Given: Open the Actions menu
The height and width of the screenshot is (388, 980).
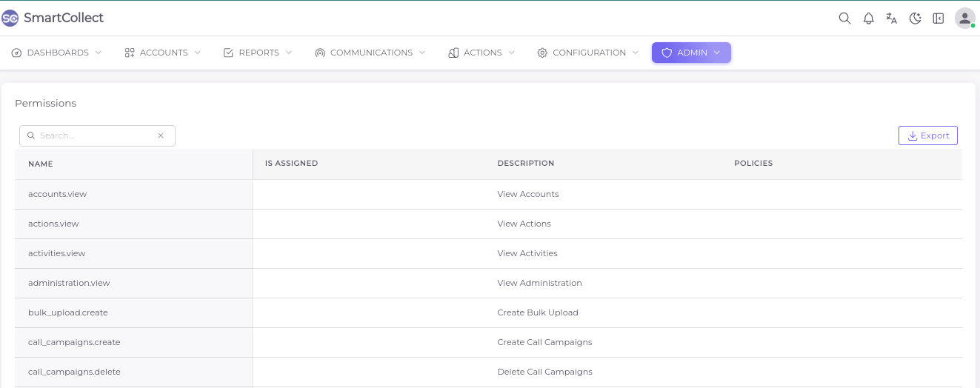Looking at the screenshot, I should (x=481, y=53).
